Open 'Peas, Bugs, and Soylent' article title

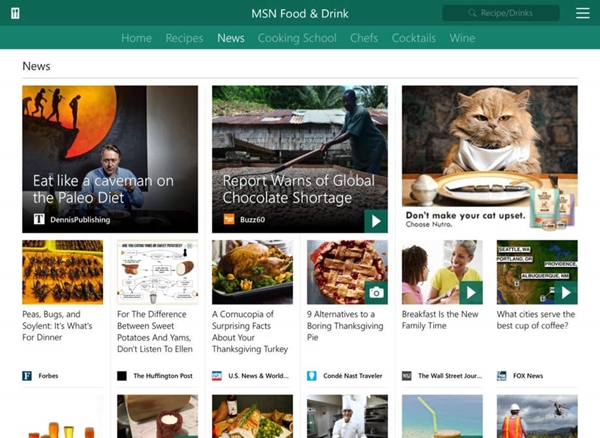click(57, 326)
